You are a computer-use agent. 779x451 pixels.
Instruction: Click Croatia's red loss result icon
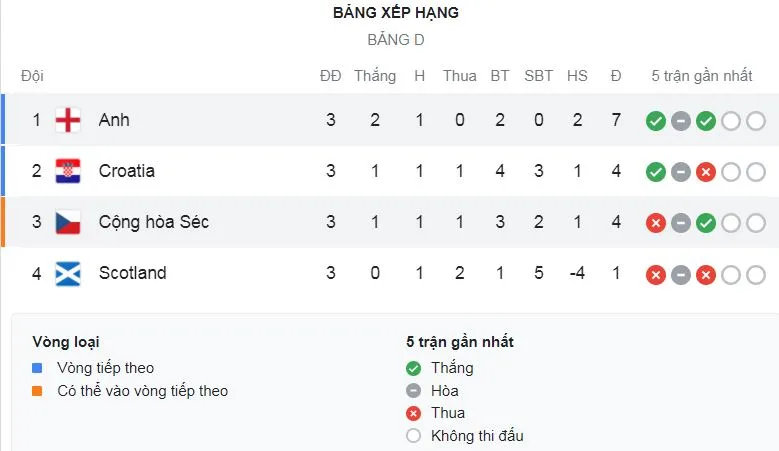coord(706,172)
